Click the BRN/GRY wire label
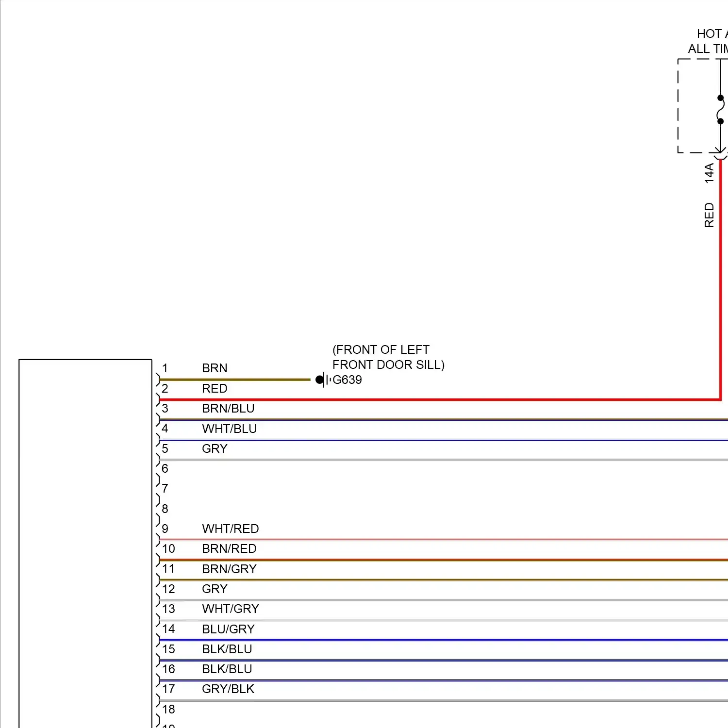Image resolution: width=728 pixels, height=728 pixels. [229, 569]
